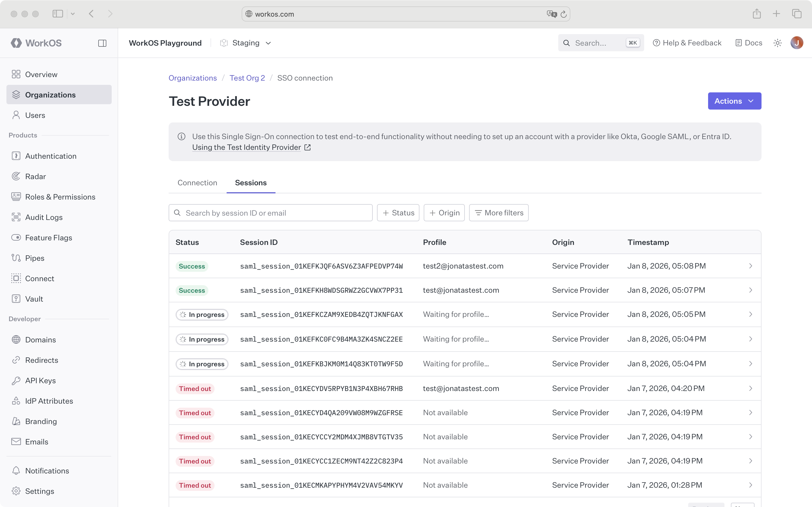Click the Notifications bell item
812x507 pixels.
[x=47, y=471]
